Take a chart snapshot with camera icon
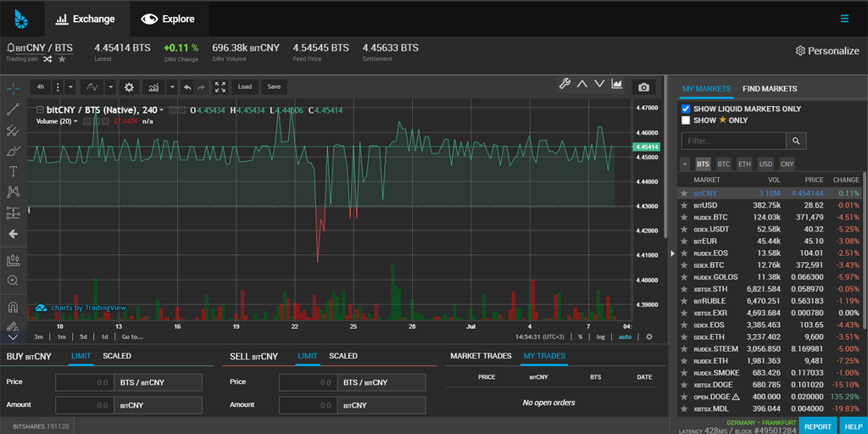 (x=643, y=87)
